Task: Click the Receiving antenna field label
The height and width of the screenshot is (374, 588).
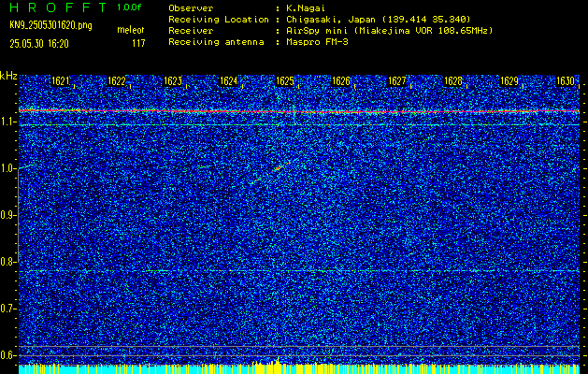Action: (216, 42)
